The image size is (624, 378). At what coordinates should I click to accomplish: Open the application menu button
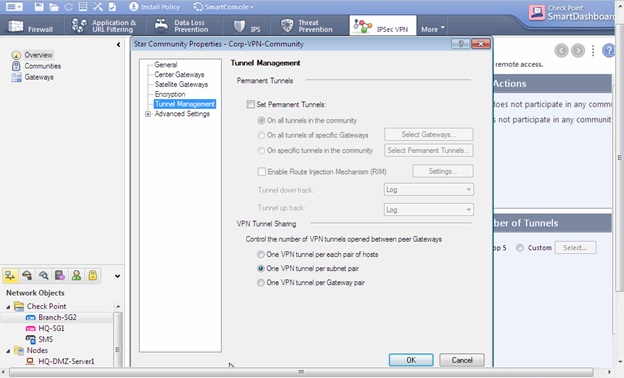point(15,7)
